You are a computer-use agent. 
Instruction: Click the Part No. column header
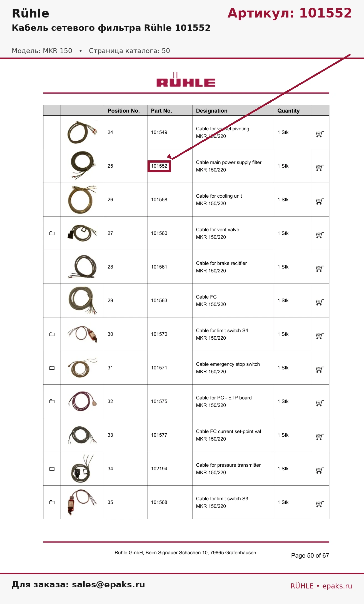tap(161, 111)
